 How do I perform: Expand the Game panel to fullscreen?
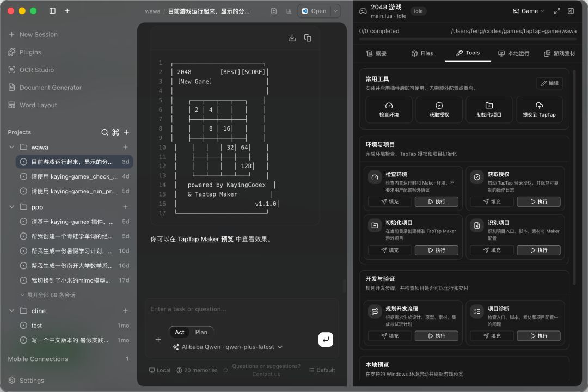(x=557, y=11)
